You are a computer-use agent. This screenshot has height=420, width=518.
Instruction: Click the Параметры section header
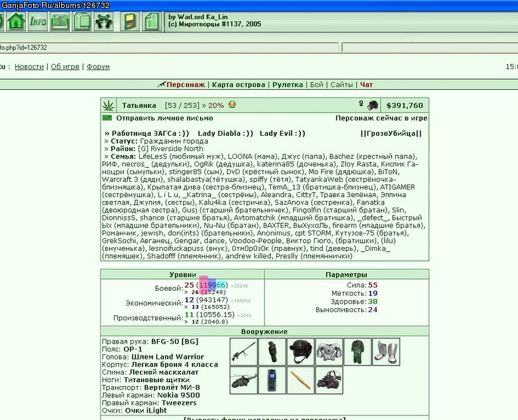(x=346, y=274)
